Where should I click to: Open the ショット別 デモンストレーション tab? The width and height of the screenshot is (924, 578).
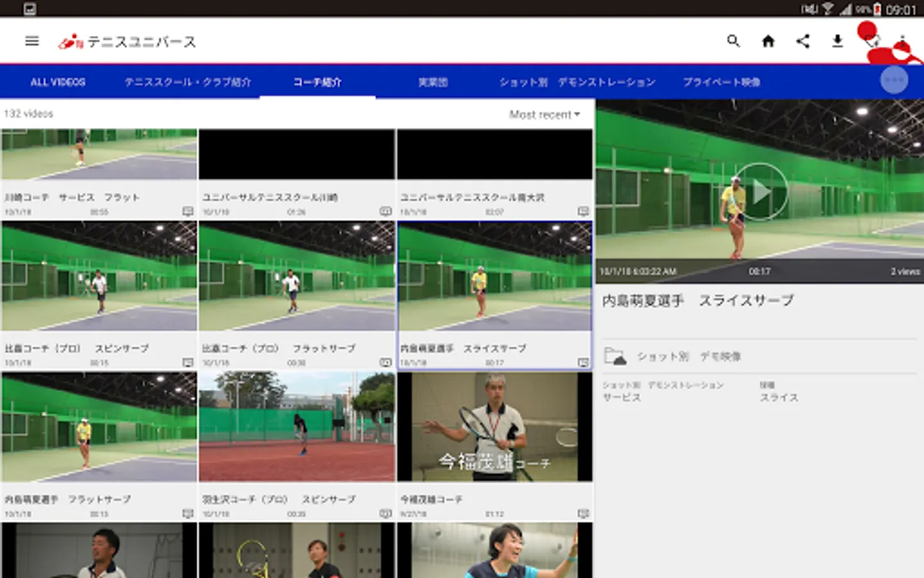pyautogui.click(x=577, y=82)
